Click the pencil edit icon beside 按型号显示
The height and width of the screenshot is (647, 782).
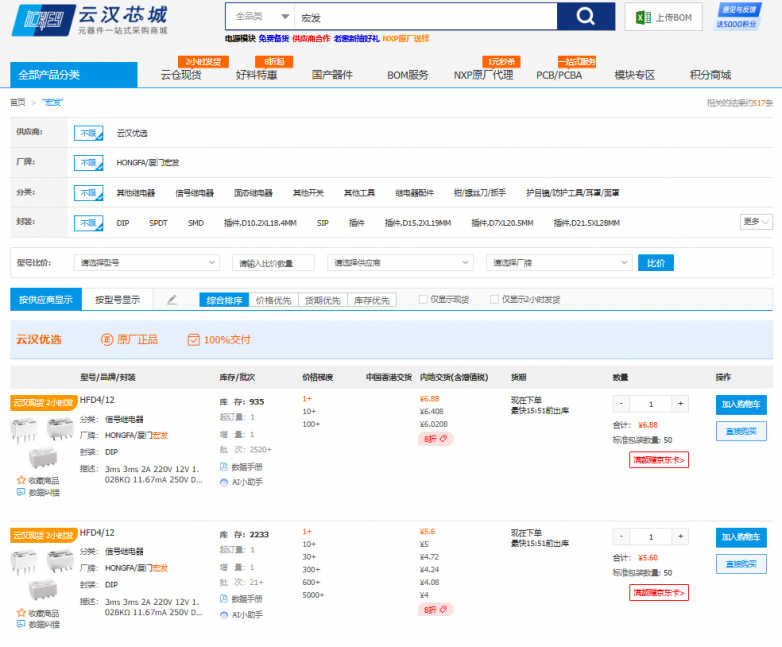click(x=172, y=300)
